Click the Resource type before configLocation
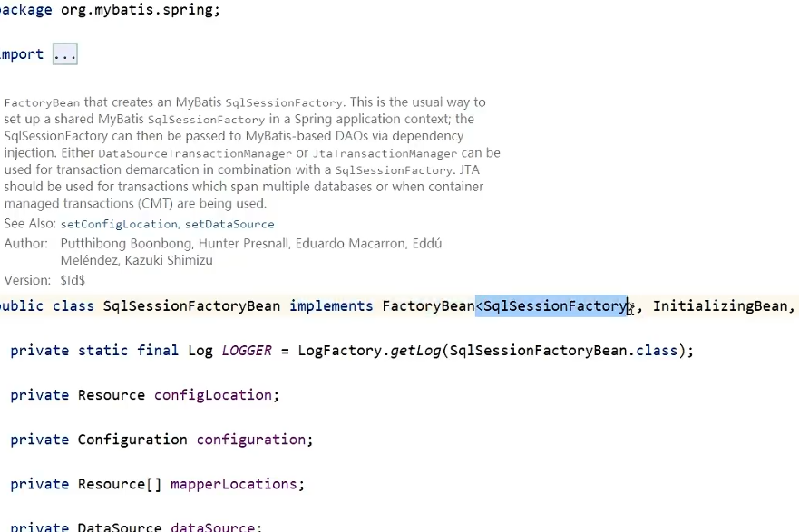Viewport: 799px width, 532px height. click(x=111, y=395)
